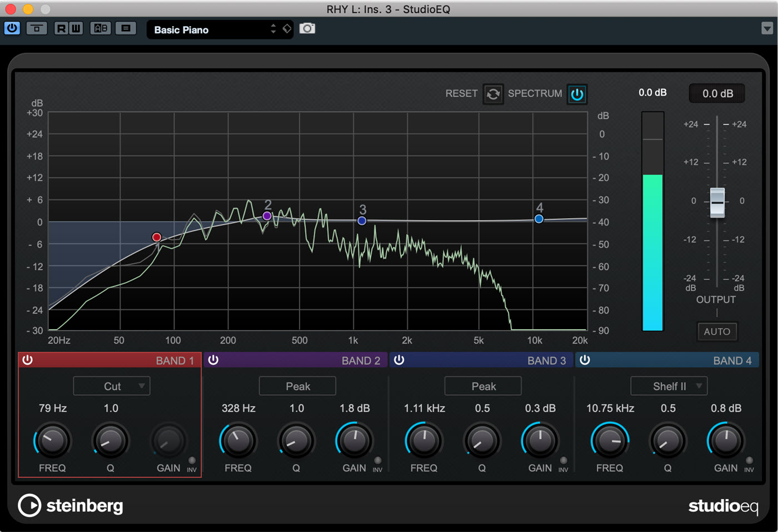
Task: Click Band 2 FREQ knob
Action: (x=238, y=441)
